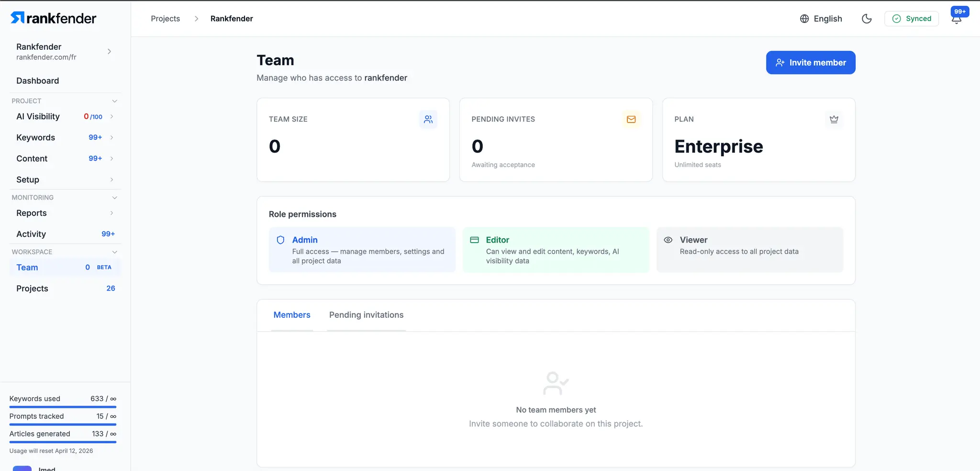Click the Articles generated 133 / ∞ value

pos(104,434)
